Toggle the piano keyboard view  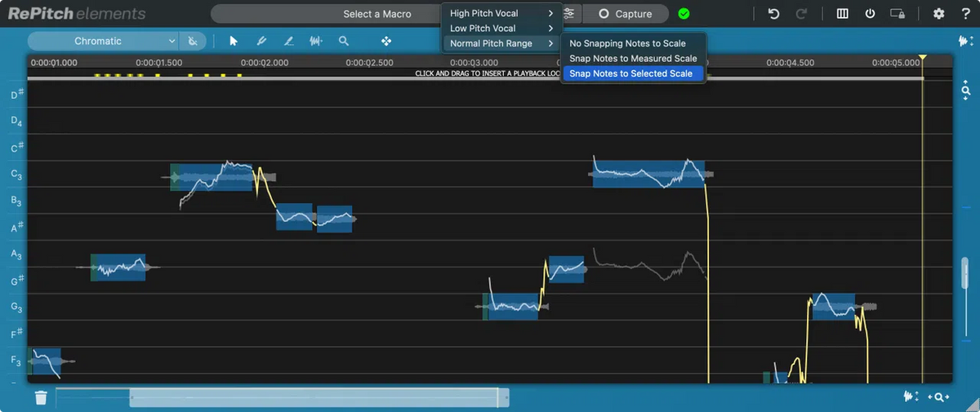click(843, 14)
